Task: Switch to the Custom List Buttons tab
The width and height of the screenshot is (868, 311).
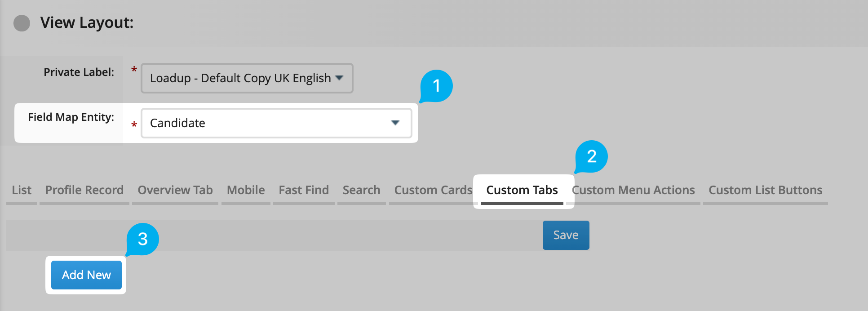Action: pos(765,190)
